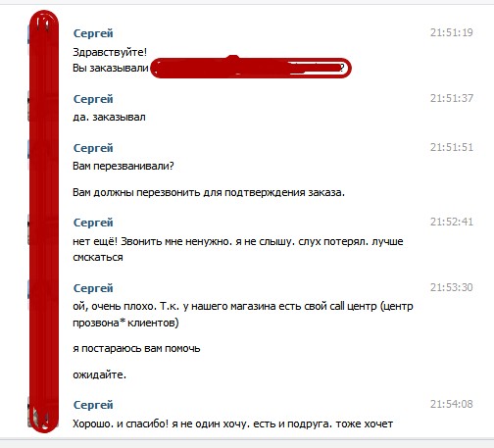Image resolution: width=494 pixels, height=448 pixels.
Task: Click the message starting "нет ещё! Звонить"
Action: tap(238, 249)
